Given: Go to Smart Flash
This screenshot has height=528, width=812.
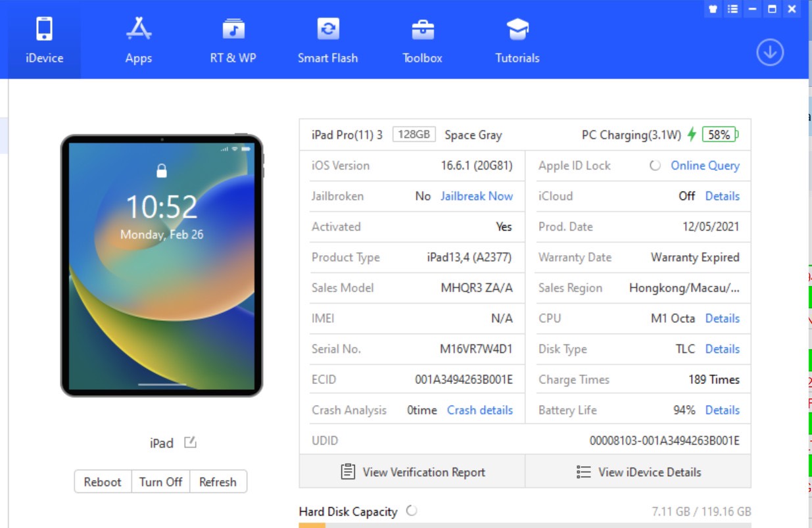Looking at the screenshot, I should point(327,41).
